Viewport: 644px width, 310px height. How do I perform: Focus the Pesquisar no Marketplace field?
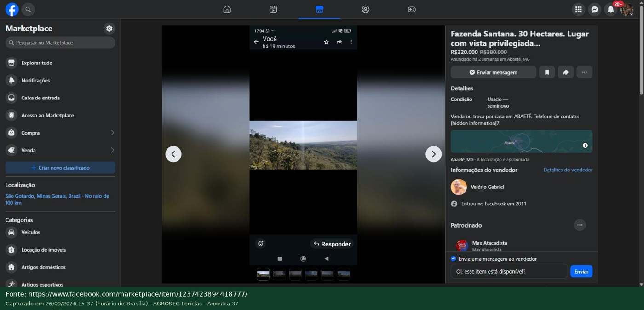tap(60, 42)
